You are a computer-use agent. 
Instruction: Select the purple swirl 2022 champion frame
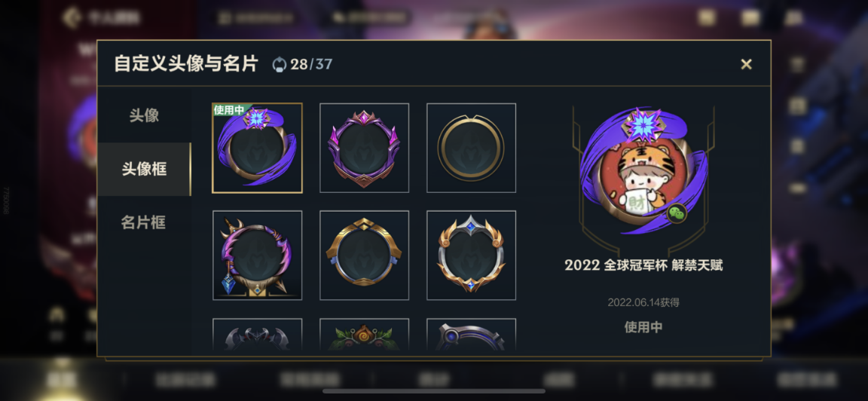[x=258, y=148]
